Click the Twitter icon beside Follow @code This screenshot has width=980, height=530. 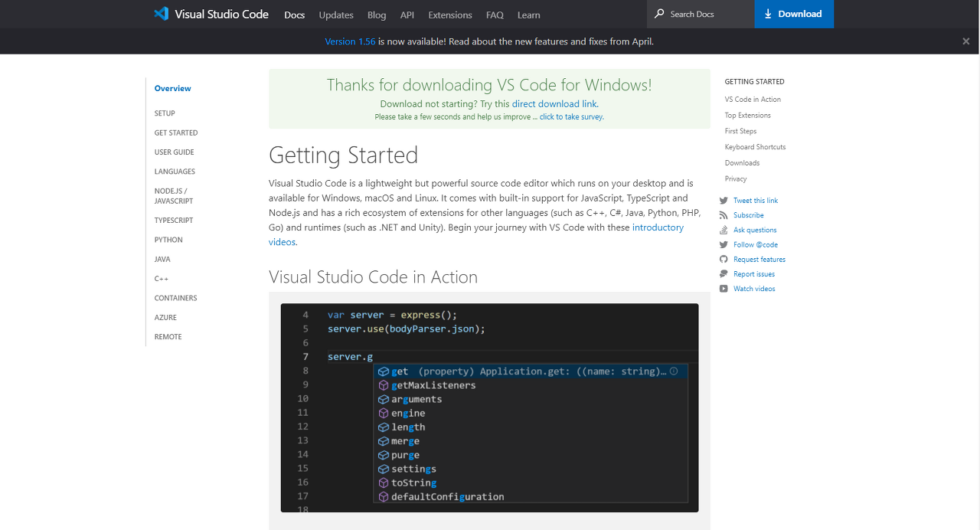[724, 244]
